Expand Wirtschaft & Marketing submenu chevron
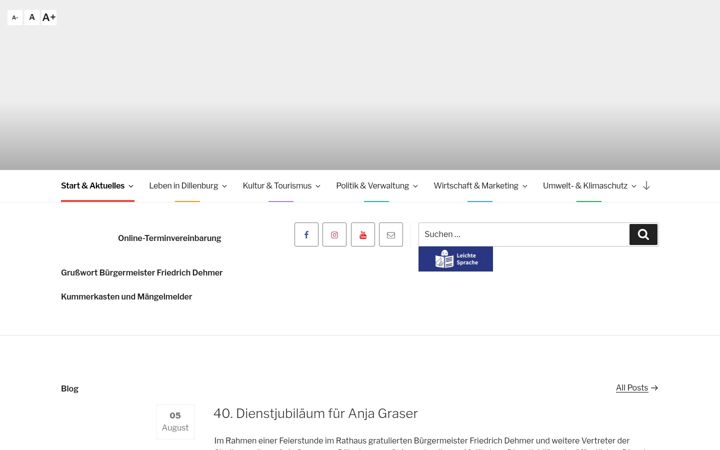This screenshot has width=720, height=450. (525, 186)
